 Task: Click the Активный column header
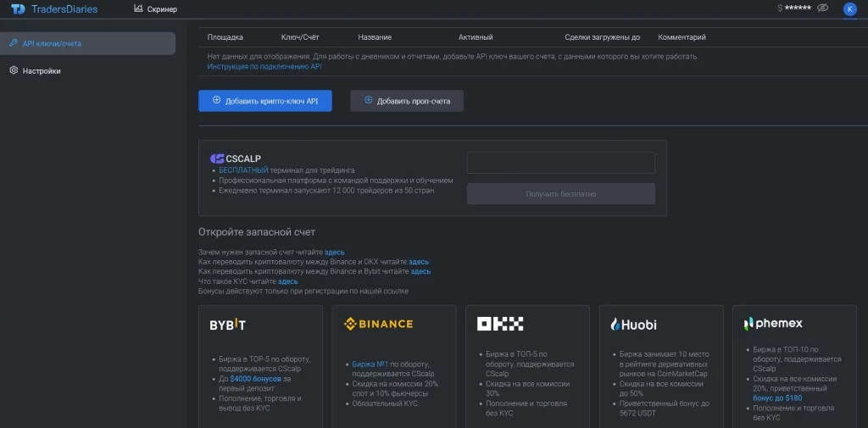click(x=476, y=37)
